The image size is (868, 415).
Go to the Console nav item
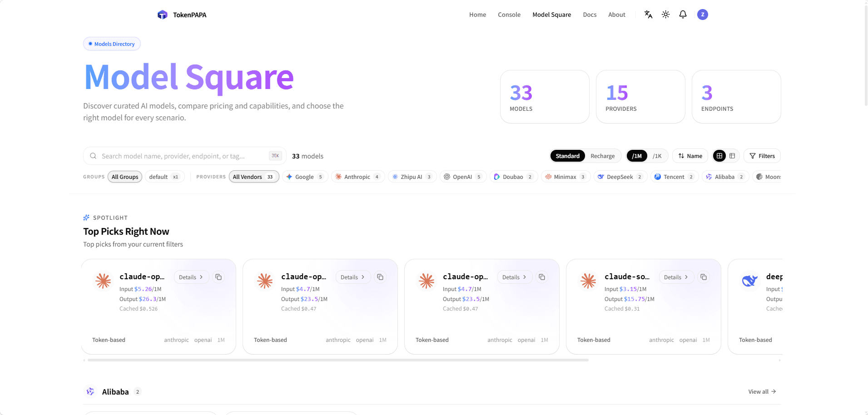[509, 15]
